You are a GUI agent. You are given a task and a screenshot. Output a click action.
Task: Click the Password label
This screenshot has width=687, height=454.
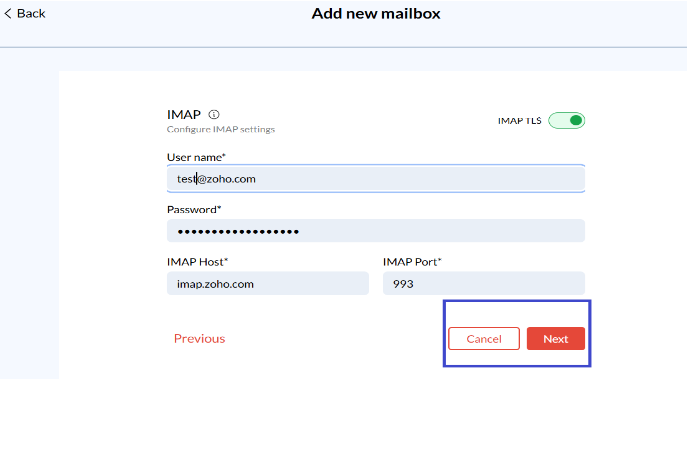(194, 210)
